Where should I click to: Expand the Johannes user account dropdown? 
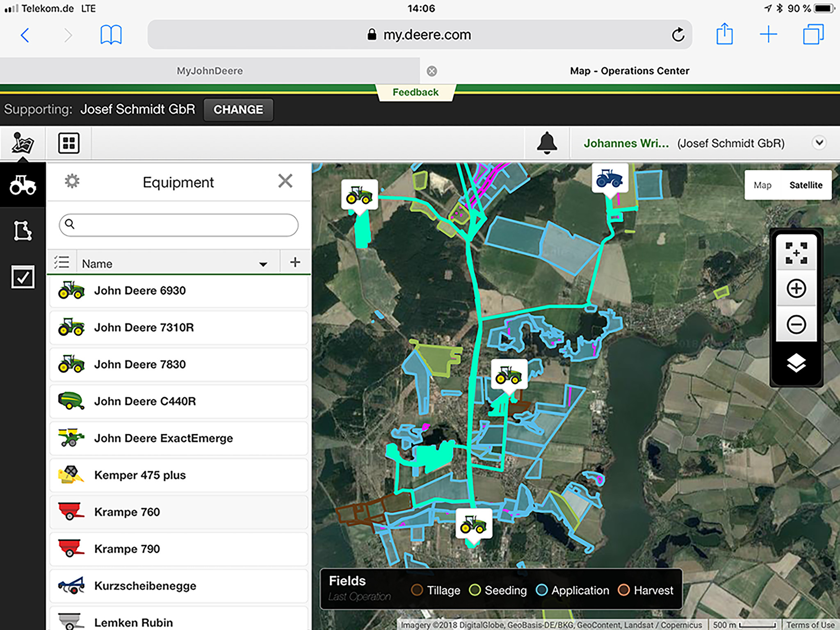tap(819, 143)
